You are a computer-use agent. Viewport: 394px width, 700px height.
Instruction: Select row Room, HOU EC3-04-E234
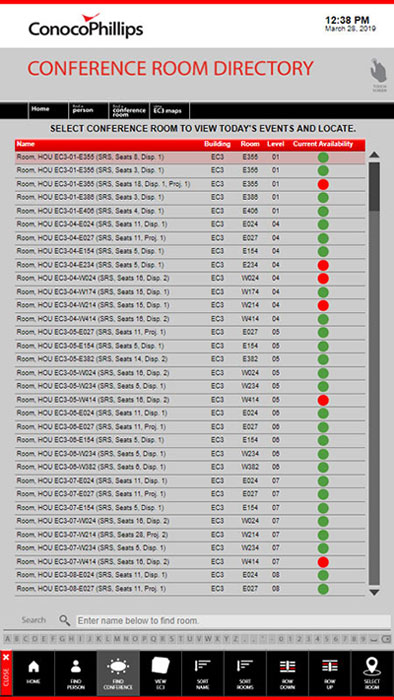tap(190, 265)
